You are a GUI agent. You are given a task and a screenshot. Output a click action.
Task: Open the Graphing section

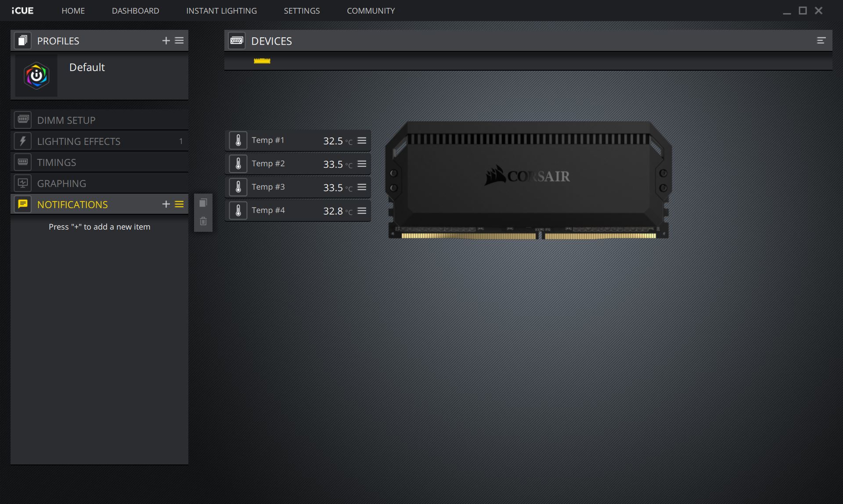pos(61,183)
